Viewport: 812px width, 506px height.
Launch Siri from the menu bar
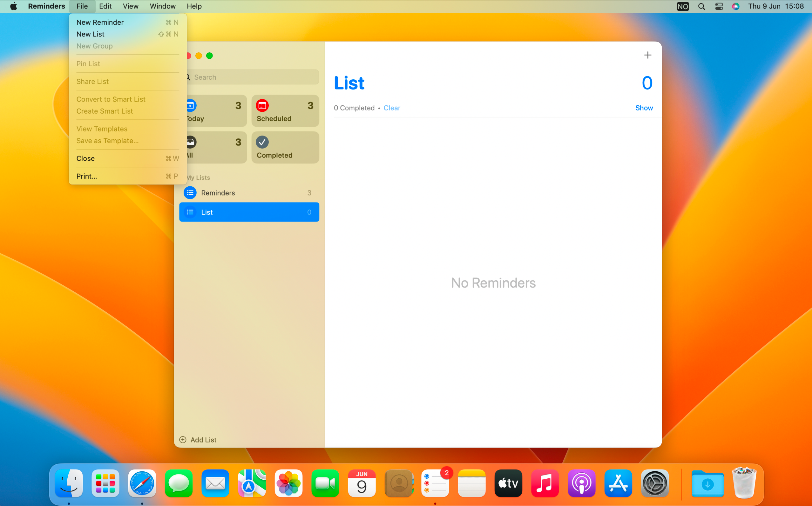point(735,6)
